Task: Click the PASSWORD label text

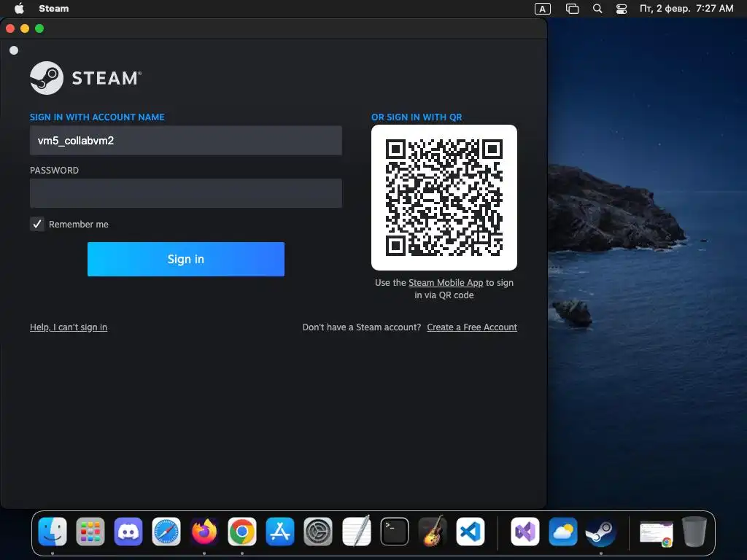Action: point(54,171)
